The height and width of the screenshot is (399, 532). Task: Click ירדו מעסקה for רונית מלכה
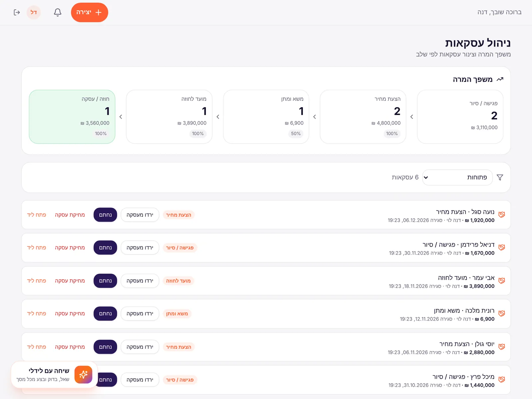(140, 314)
